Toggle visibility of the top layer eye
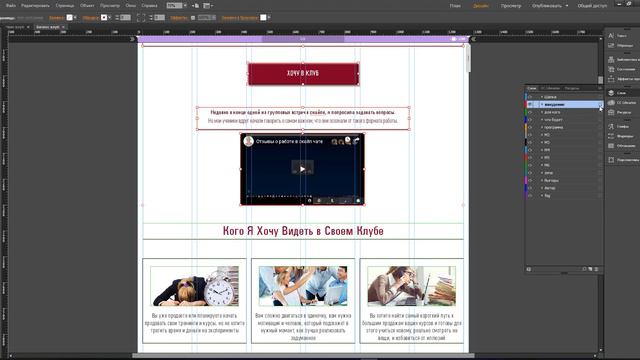The image size is (640, 360). coord(530,97)
